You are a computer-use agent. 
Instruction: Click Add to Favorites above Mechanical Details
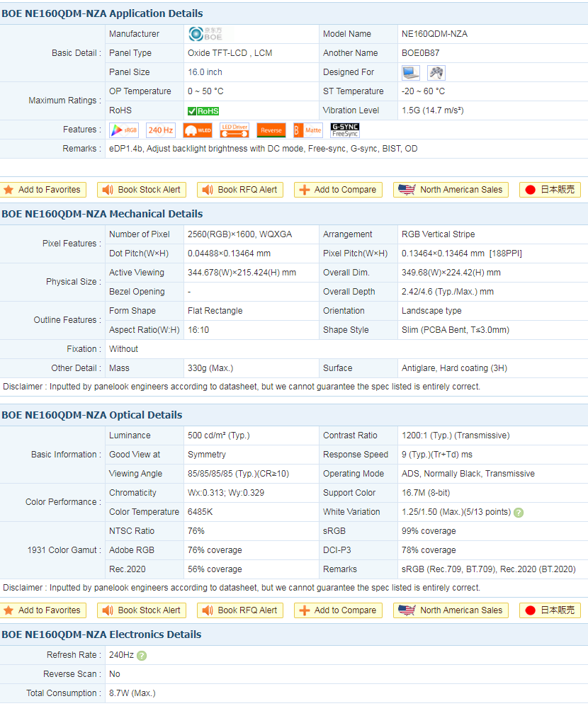[43, 190]
